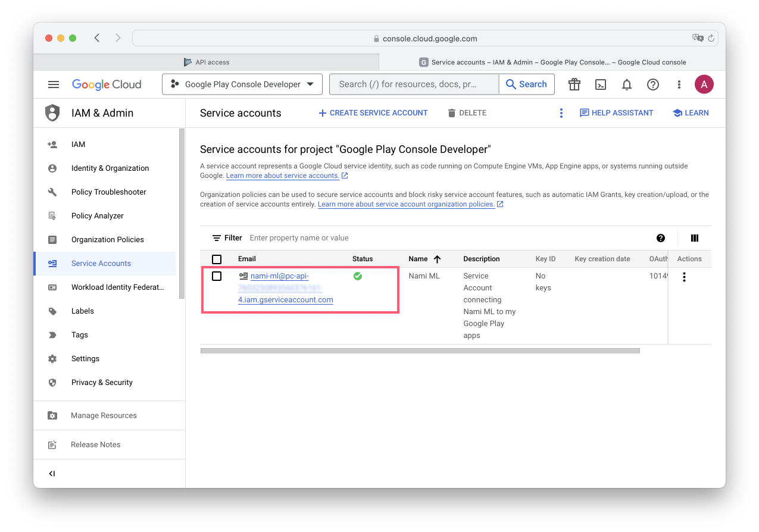Open Tags in sidebar
Image resolution: width=759 pixels, height=532 pixels.
pos(105,335)
